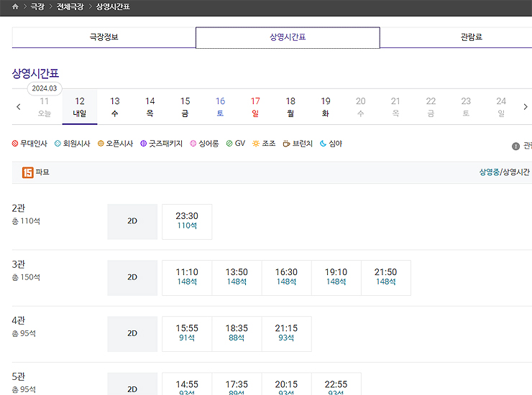Click the 심야 moon icon
Viewport: 532px width, 395px height.
(x=323, y=144)
